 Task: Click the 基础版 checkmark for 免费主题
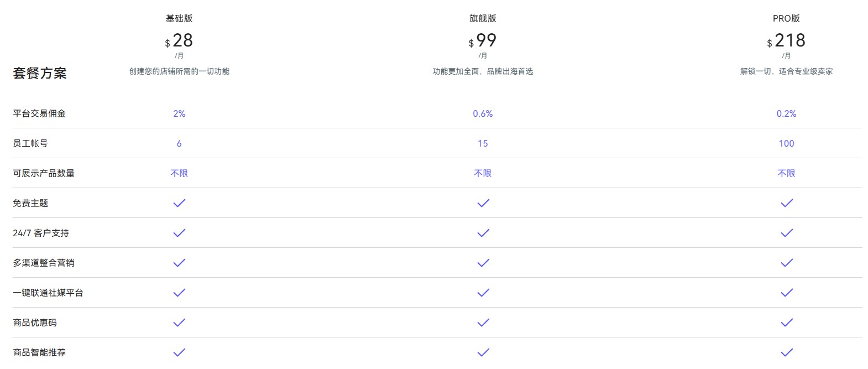pos(179,203)
